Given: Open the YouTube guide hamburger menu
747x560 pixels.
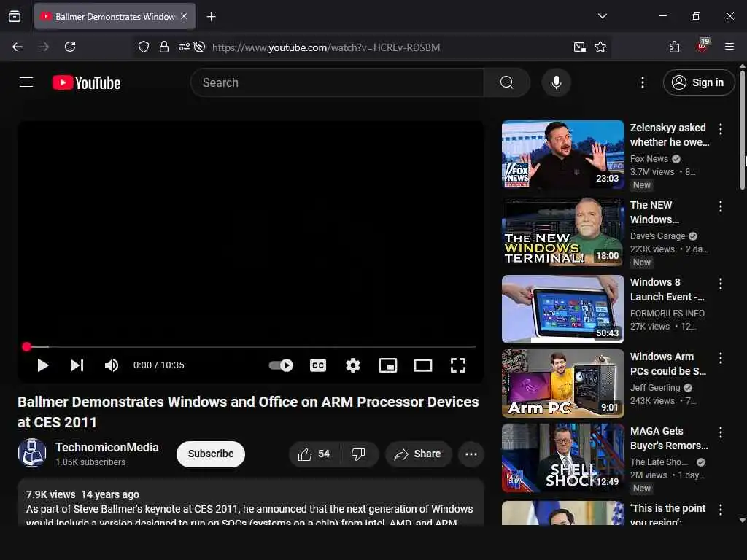Looking at the screenshot, I should (26, 82).
